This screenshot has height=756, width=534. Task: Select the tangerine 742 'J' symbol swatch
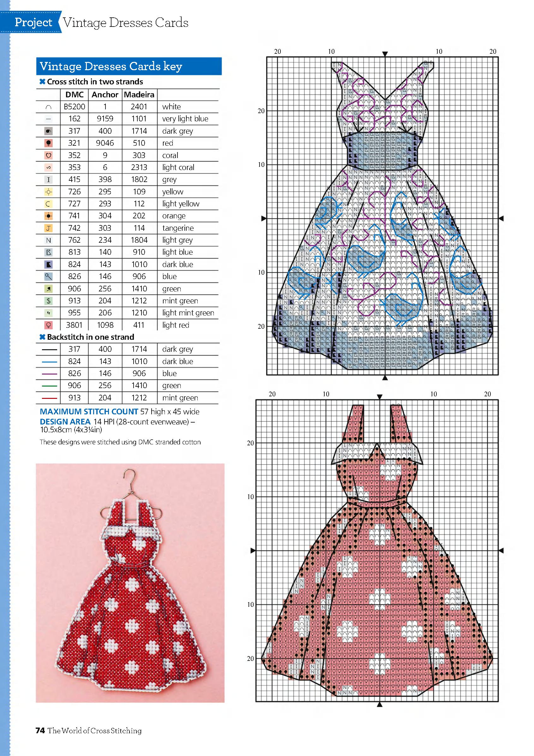click(x=48, y=228)
